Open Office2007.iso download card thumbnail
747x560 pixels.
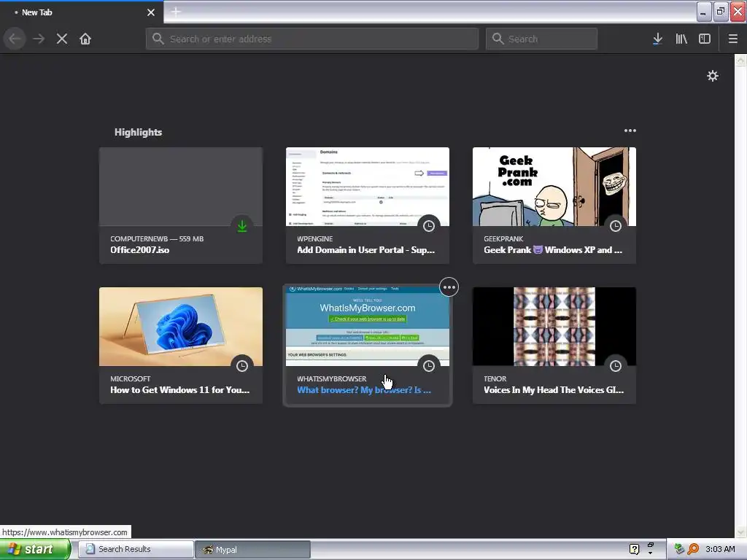tap(181, 187)
